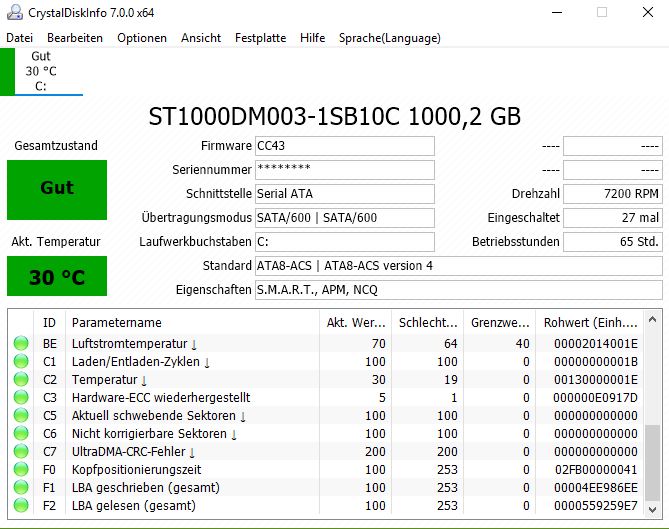The height and width of the screenshot is (529, 669).
Task: Click green status icon of C2 Temperatur row
Action: point(21,379)
